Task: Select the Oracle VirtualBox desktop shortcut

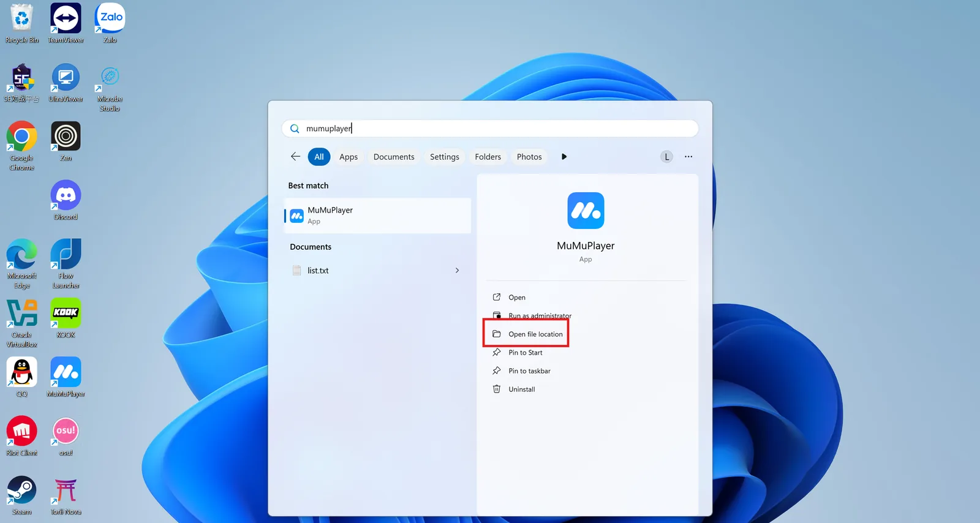Action: coord(22,323)
